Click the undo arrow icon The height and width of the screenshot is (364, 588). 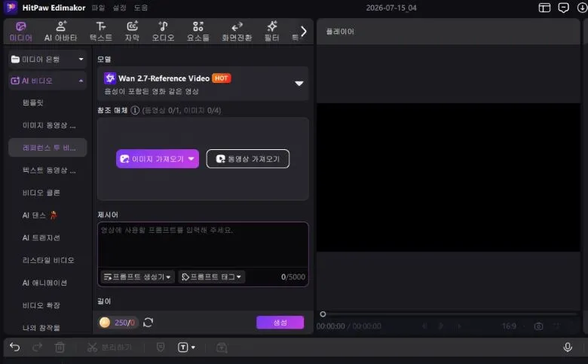(x=14, y=347)
